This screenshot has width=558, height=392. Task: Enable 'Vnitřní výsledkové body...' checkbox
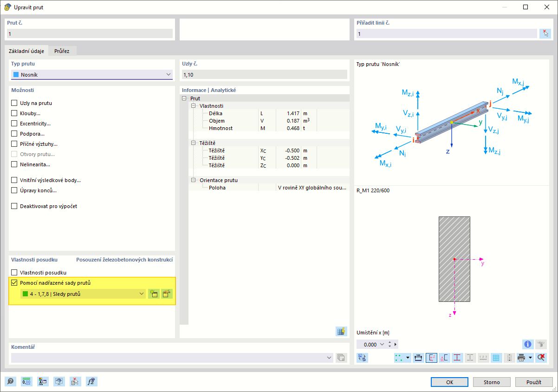pos(14,180)
